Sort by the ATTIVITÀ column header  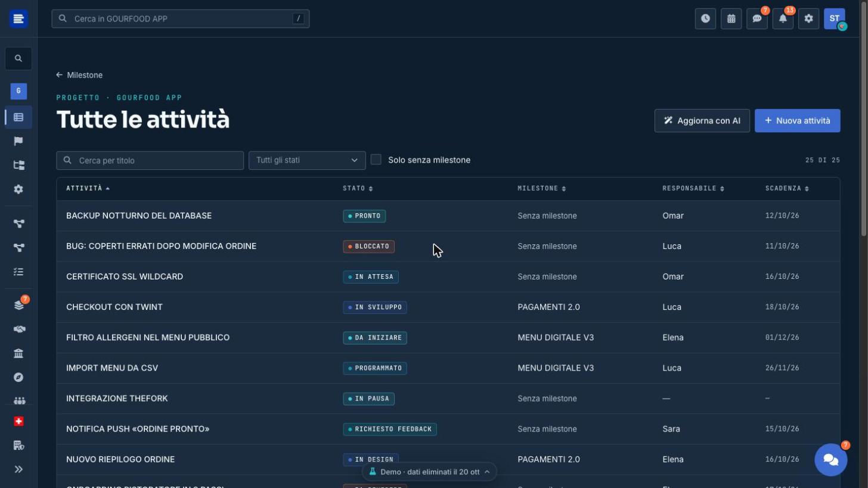[x=88, y=188]
